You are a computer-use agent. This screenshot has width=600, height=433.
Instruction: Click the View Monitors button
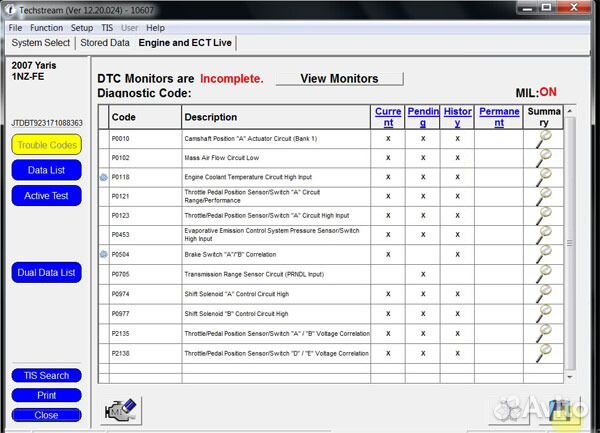point(339,79)
